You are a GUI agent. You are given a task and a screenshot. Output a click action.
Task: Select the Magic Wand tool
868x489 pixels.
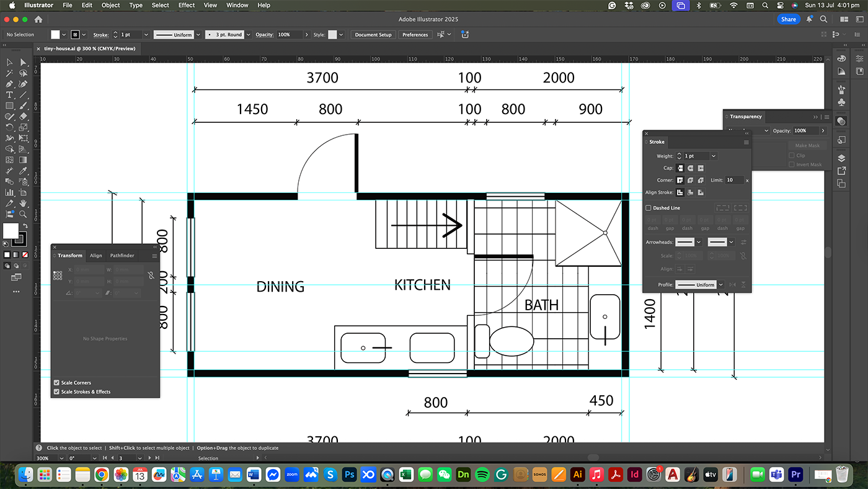pos(9,73)
